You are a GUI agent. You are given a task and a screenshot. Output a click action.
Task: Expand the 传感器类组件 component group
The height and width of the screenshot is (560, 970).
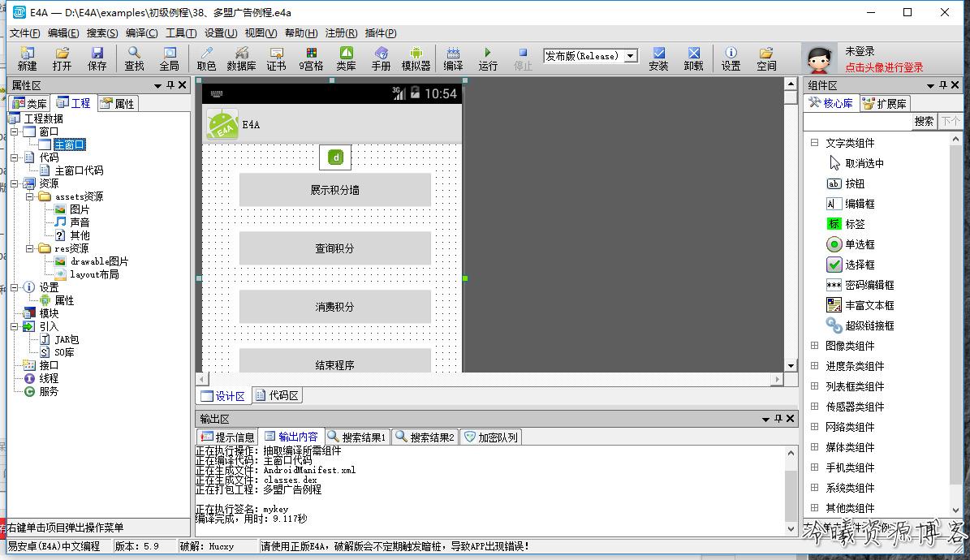[x=814, y=407]
